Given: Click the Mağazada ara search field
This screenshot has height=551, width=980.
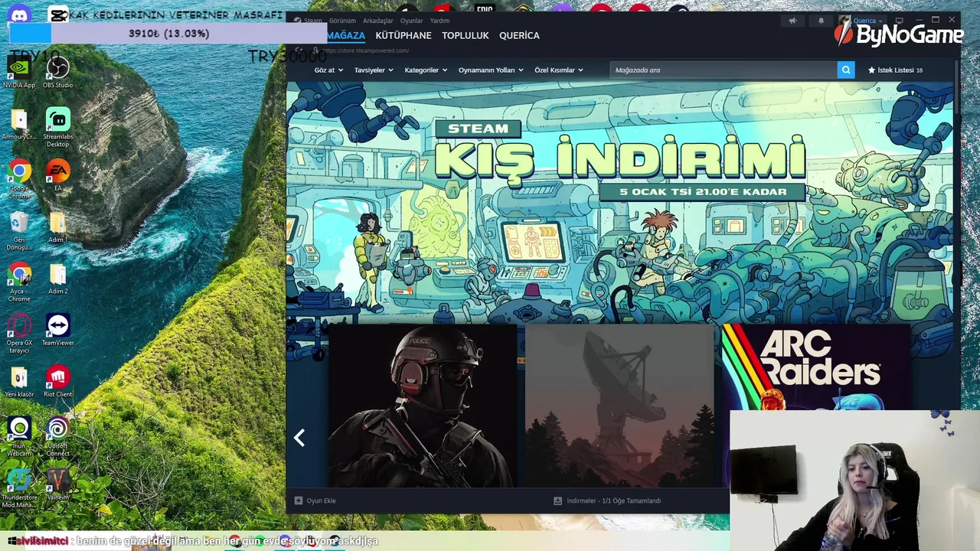Looking at the screenshot, I should pyautogui.click(x=724, y=70).
